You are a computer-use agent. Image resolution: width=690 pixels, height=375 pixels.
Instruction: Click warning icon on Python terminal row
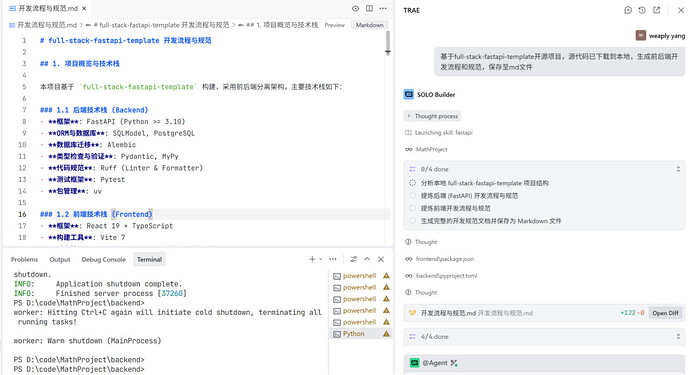click(386, 334)
